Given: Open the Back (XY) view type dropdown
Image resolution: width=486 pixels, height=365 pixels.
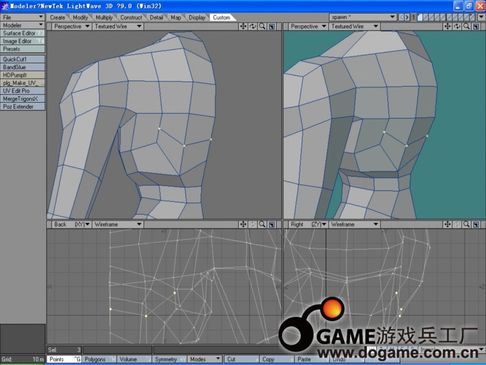Looking at the screenshot, I should click(x=71, y=224).
